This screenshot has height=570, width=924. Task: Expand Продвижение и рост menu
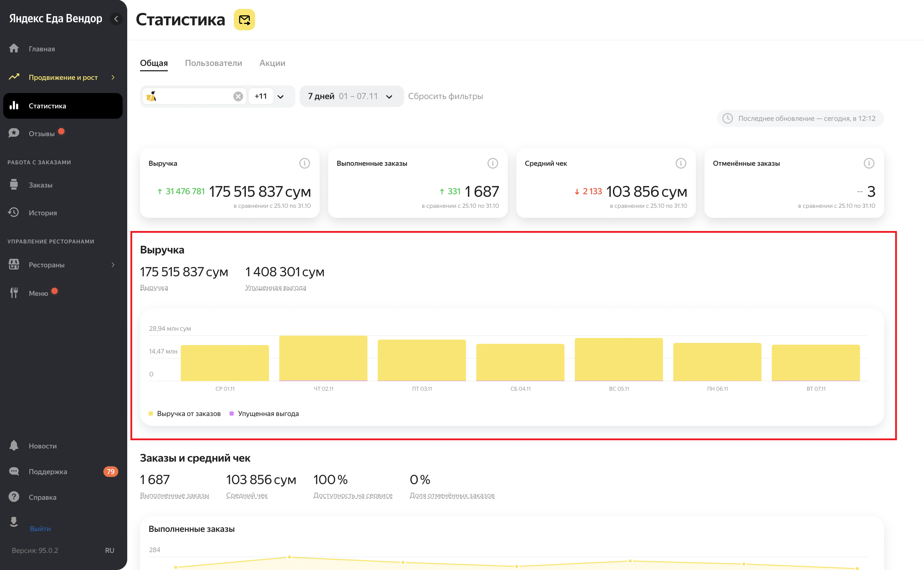pyautogui.click(x=63, y=77)
